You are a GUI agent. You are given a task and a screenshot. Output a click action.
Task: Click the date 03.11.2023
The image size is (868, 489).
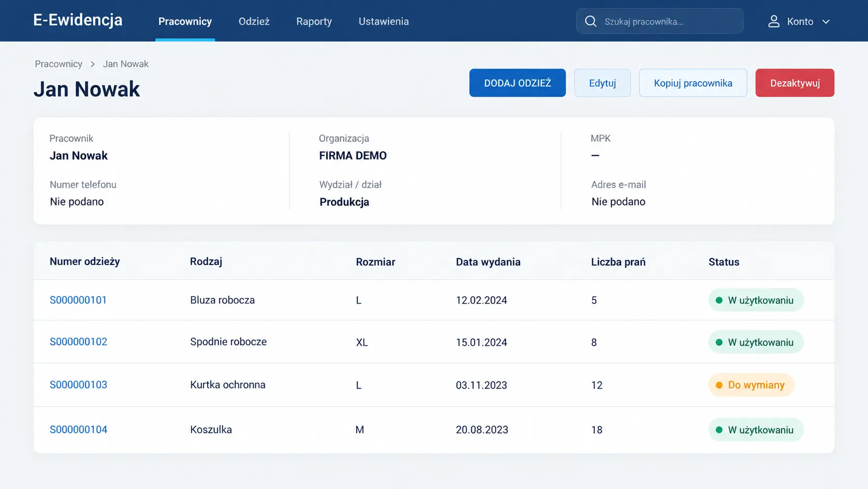point(481,385)
